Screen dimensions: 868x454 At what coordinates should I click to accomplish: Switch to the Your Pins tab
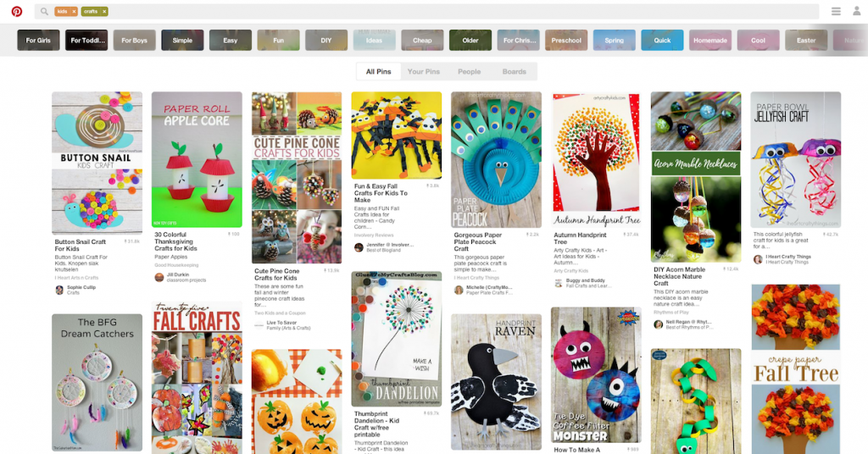424,72
